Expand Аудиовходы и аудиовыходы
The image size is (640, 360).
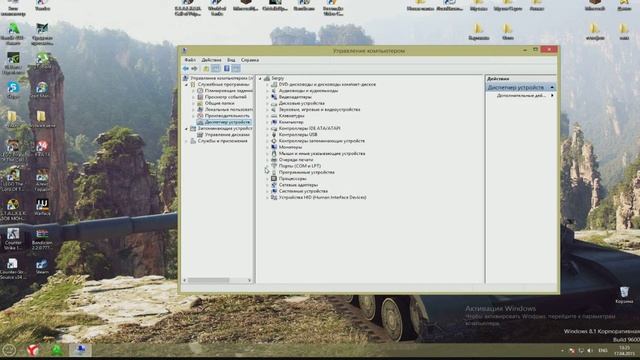pos(267,91)
